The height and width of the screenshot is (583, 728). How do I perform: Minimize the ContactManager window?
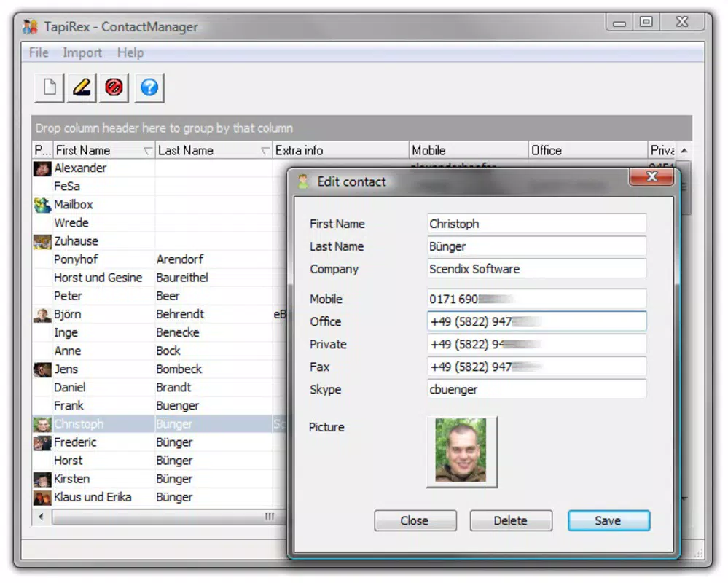[x=619, y=23]
